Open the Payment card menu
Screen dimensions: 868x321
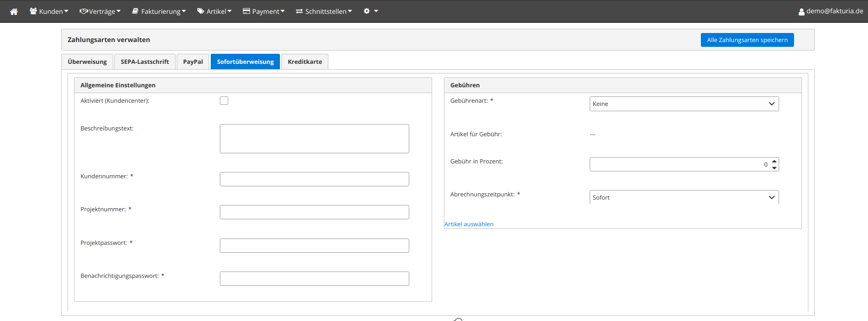tap(264, 11)
